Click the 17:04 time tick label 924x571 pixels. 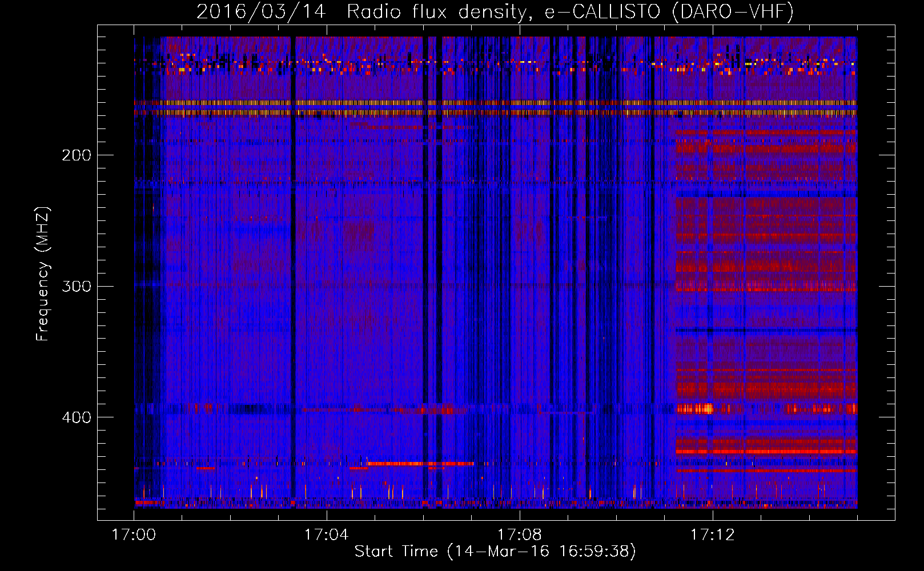click(x=327, y=535)
